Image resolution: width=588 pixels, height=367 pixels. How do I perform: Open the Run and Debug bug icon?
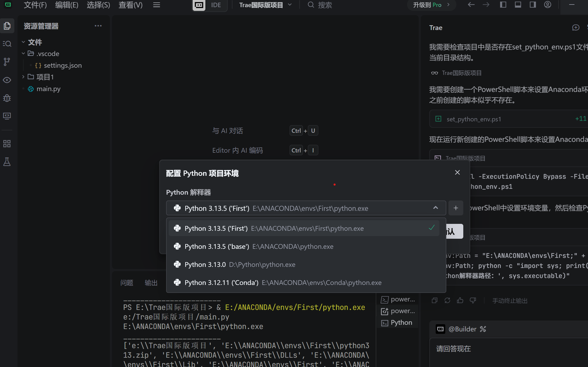(7, 98)
